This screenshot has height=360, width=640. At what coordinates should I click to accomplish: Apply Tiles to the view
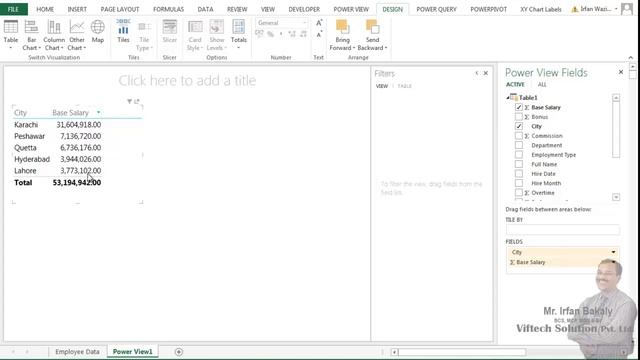pos(123,32)
